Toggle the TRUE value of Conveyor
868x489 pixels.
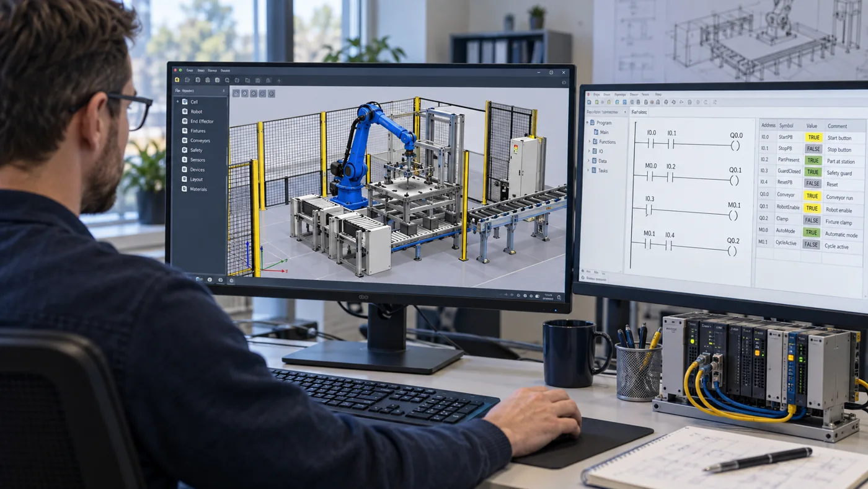pos(812,195)
